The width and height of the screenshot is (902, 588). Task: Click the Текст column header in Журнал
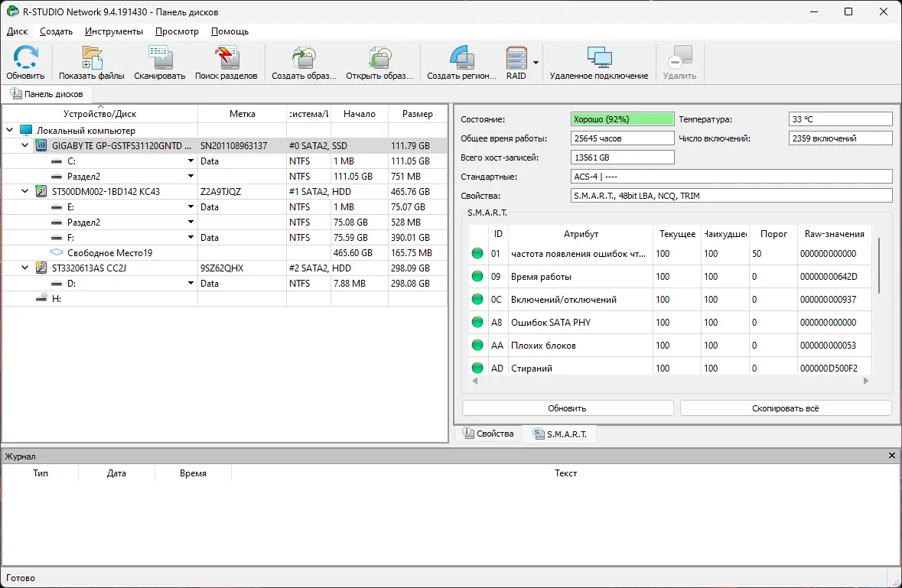pos(565,473)
